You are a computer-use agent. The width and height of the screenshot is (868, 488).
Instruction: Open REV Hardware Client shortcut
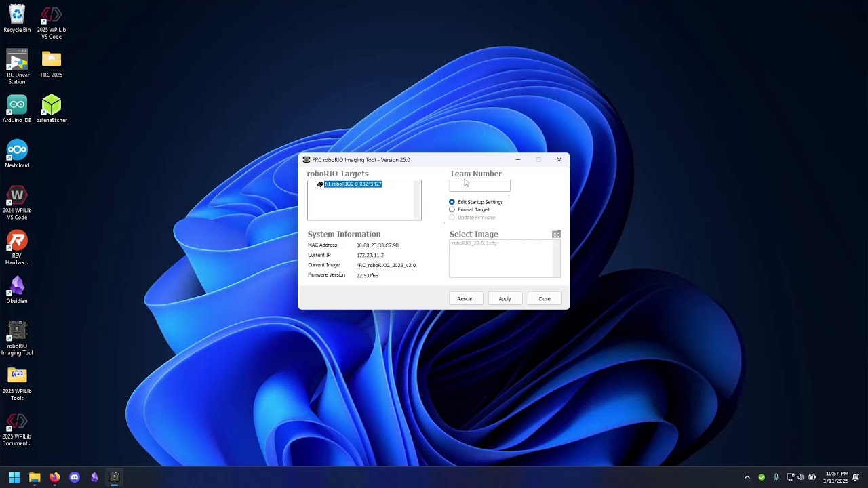coord(17,248)
